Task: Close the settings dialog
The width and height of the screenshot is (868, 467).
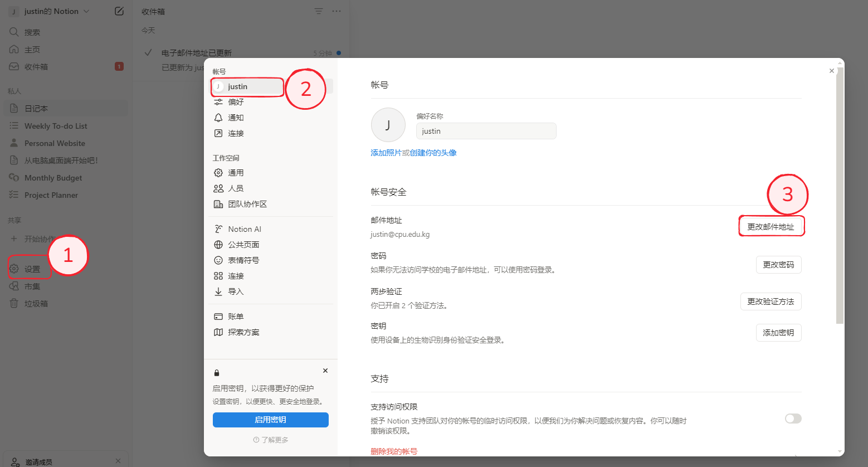Action: pos(832,71)
